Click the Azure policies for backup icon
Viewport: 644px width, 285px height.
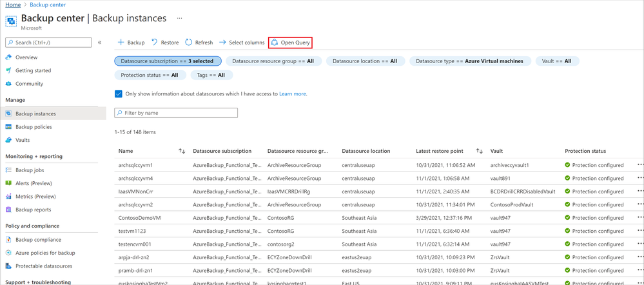[8, 253]
